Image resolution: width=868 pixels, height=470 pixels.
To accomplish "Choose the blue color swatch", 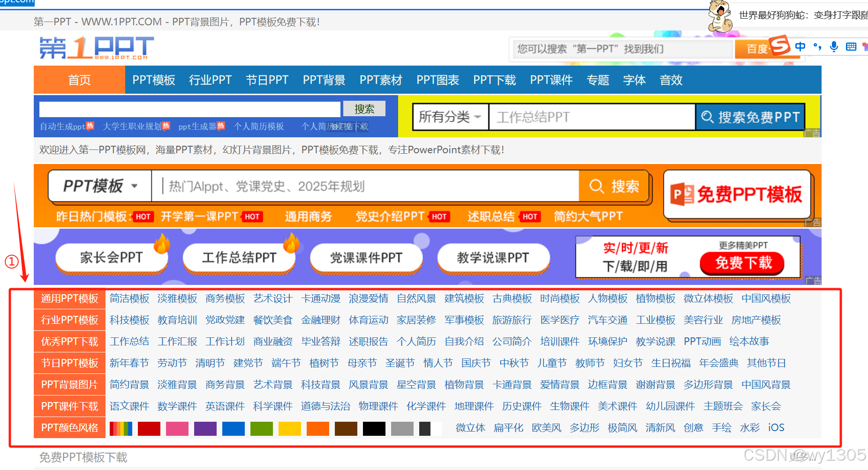I will coord(234,428).
